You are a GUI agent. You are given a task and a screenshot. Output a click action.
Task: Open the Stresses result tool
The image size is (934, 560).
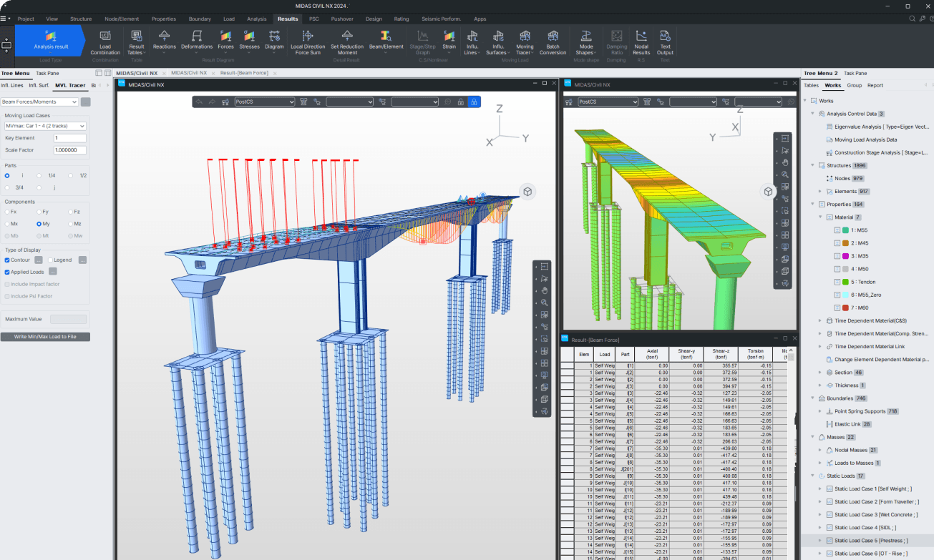tap(249, 40)
